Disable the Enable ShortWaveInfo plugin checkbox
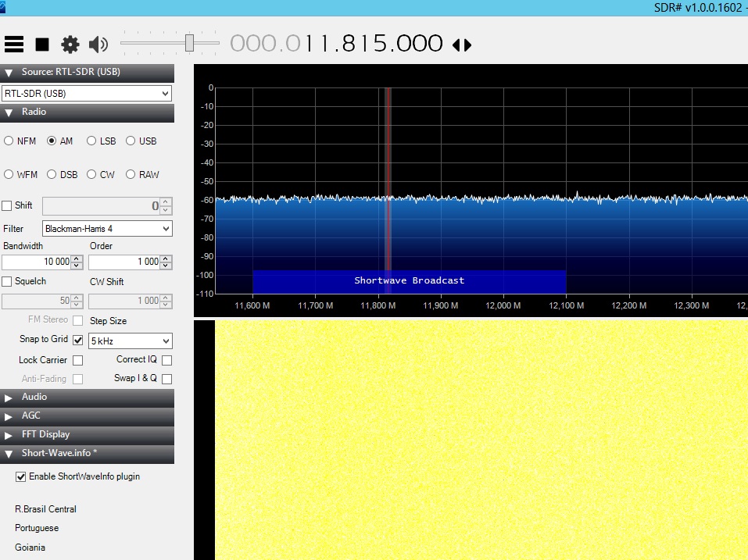The image size is (748, 560). 20,476
